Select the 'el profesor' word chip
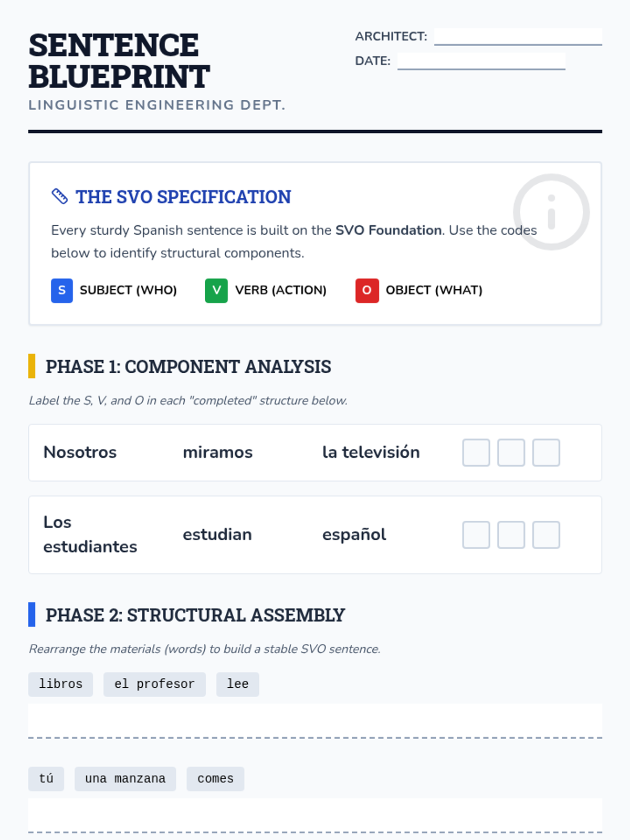 (x=154, y=684)
